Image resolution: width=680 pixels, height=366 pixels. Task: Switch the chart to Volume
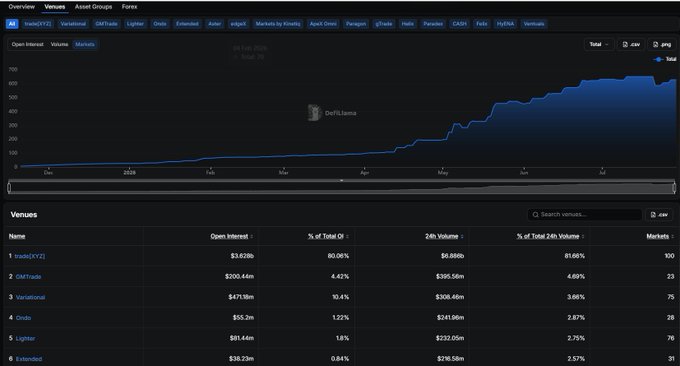pos(59,44)
